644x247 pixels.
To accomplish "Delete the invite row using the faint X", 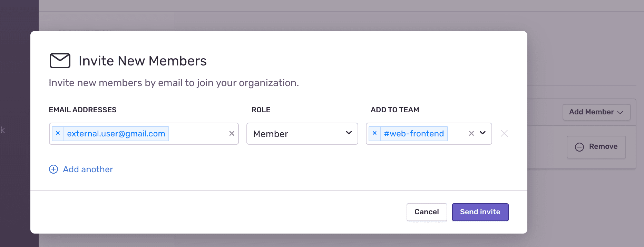I will pos(504,133).
